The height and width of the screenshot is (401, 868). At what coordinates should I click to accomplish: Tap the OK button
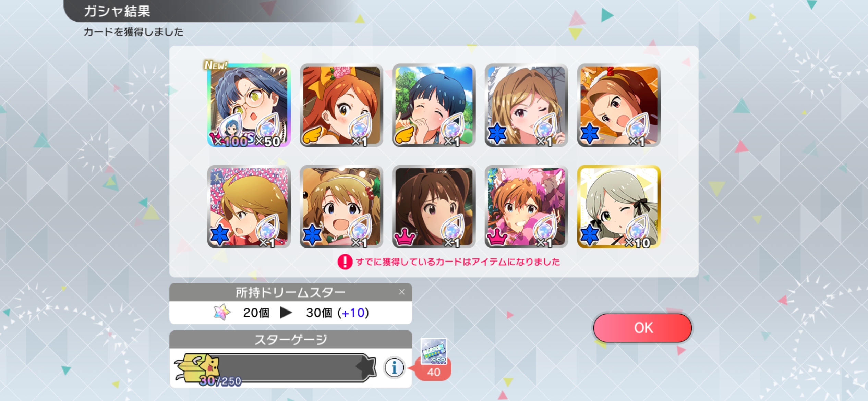[x=642, y=328]
